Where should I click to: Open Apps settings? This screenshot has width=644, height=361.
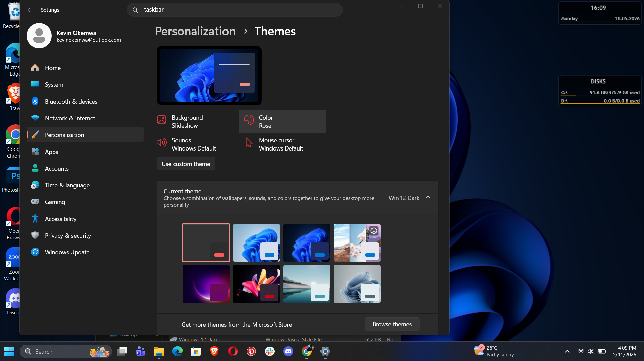85,152
